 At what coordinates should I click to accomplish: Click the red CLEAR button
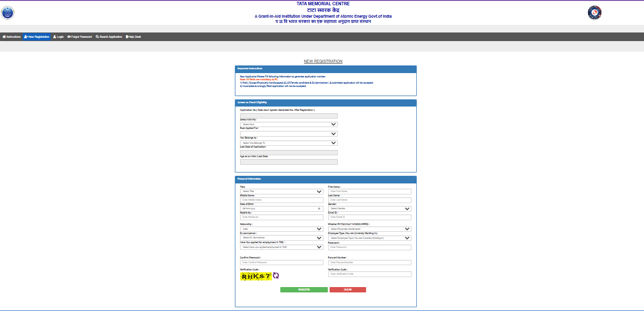tap(348, 290)
